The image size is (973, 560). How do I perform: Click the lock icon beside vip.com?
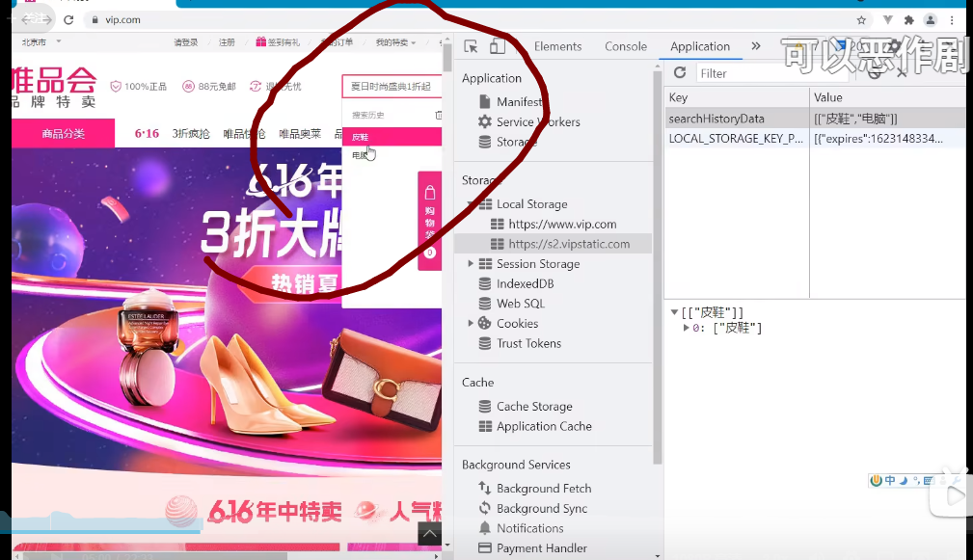tap(95, 20)
